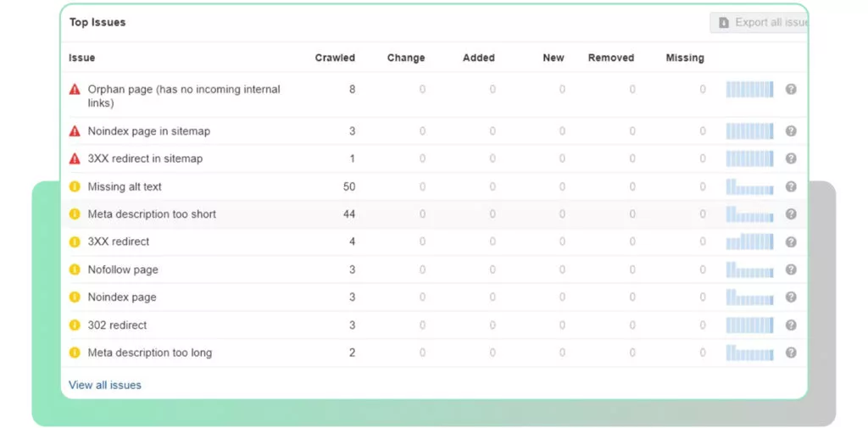Open Missing alt text issue

pyautogui.click(x=125, y=186)
